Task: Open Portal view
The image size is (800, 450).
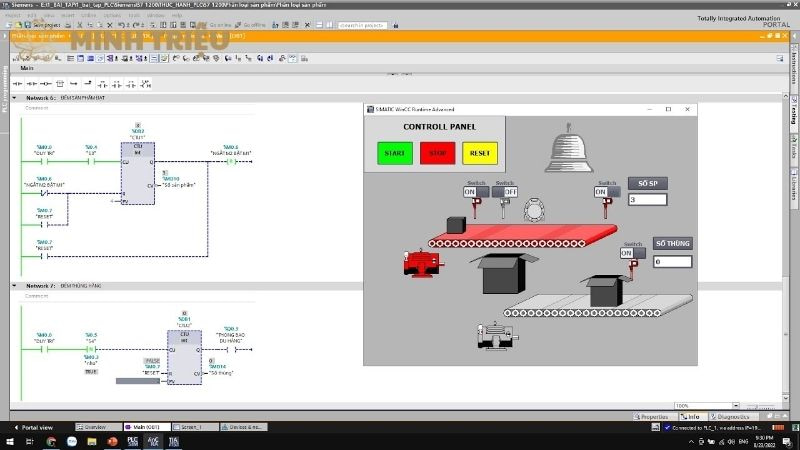Action: click(x=36, y=427)
